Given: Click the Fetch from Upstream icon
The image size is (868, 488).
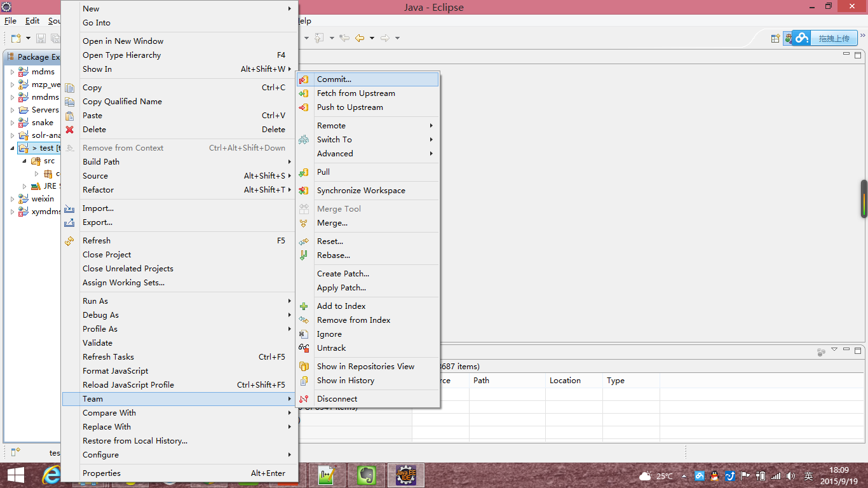Looking at the screenshot, I should point(304,93).
